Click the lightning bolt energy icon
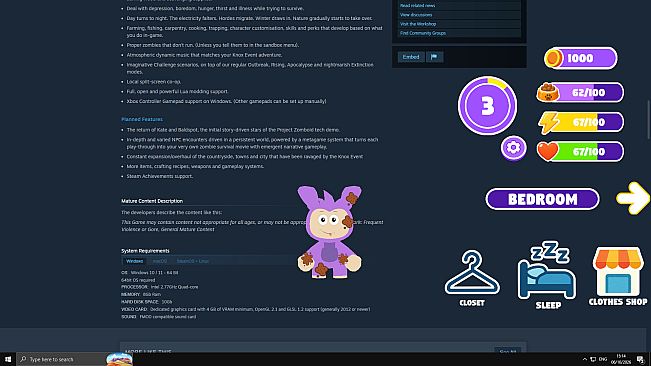This screenshot has width=651, height=366. (x=548, y=122)
